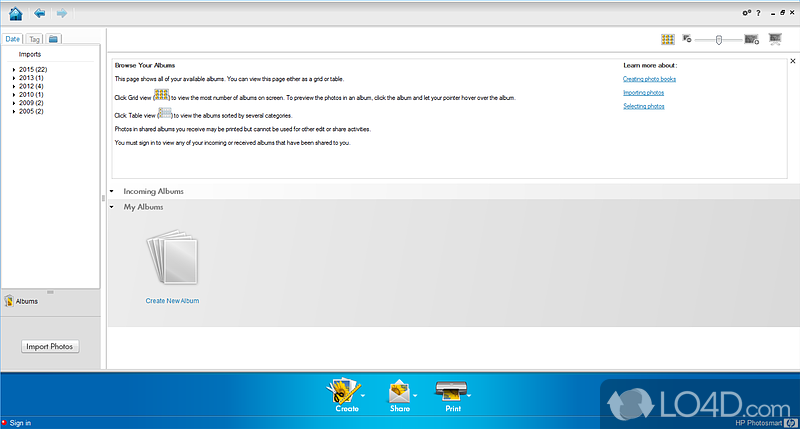This screenshot has height=429, width=800.
Task: Switch to the folder view tab
Action: pos(53,39)
